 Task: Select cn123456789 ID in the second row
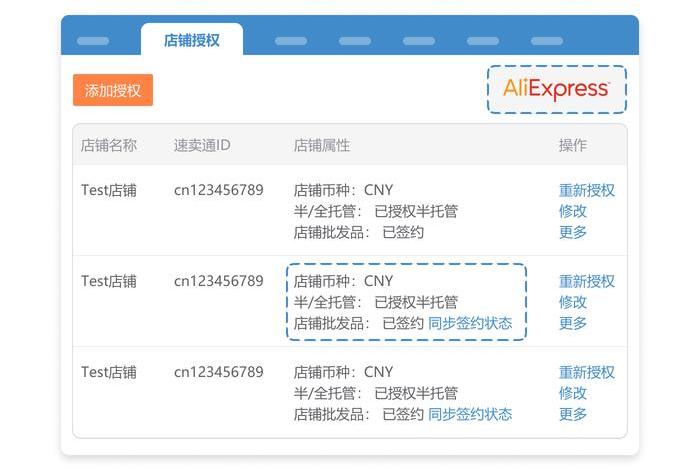[219, 281]
